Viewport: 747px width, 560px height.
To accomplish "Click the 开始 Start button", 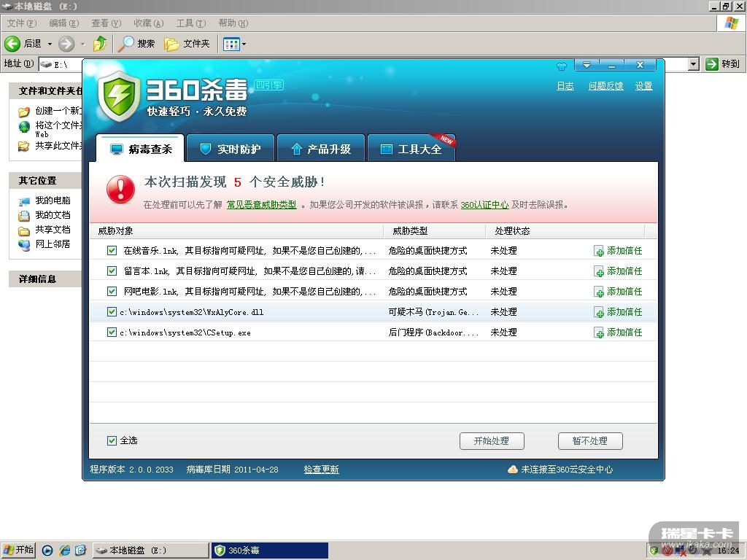I will [x=18, y=551].
